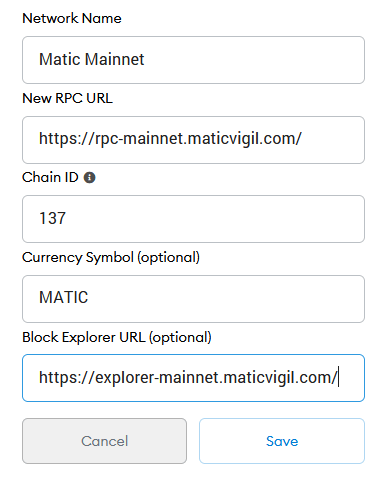Click the Chain ID label text

coord(50,177)
